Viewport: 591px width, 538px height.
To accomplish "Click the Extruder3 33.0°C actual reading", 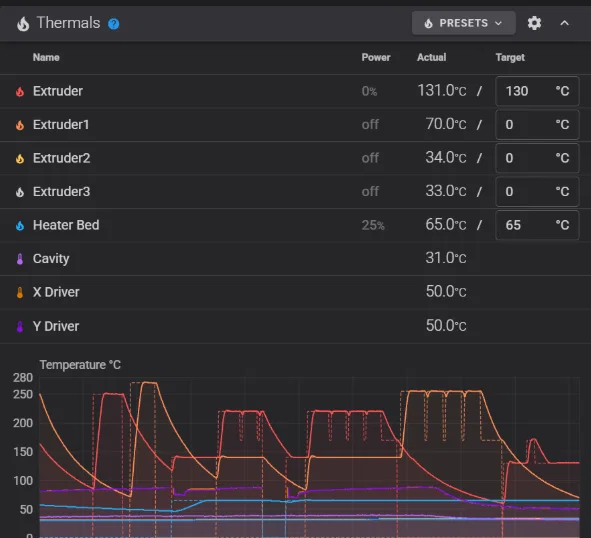I will [x=446, y=191].
